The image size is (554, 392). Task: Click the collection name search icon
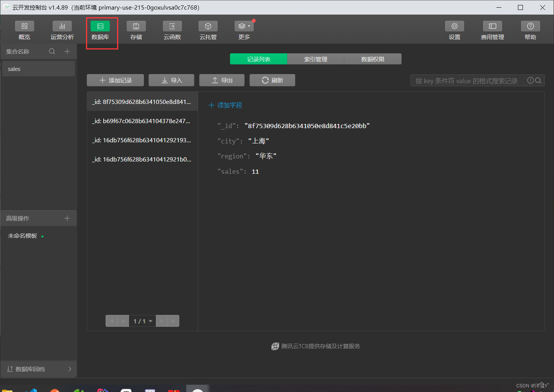[x=52, y=51]
